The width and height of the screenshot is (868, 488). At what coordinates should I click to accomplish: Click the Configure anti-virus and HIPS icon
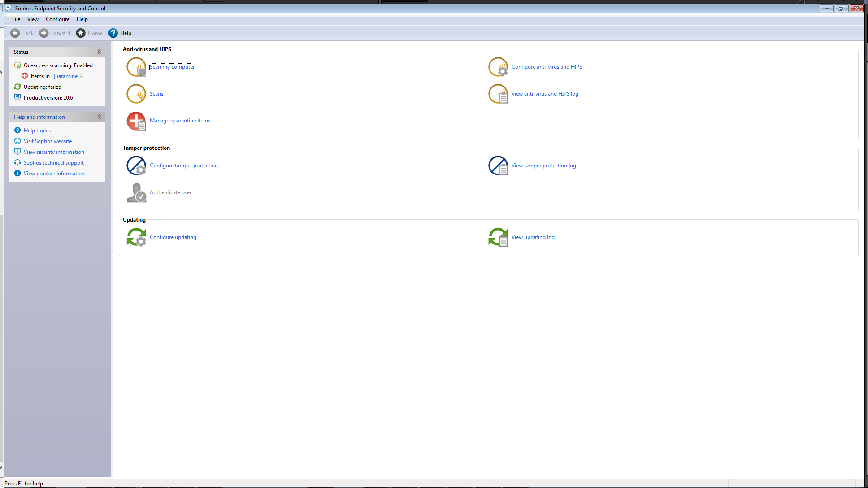498,67
